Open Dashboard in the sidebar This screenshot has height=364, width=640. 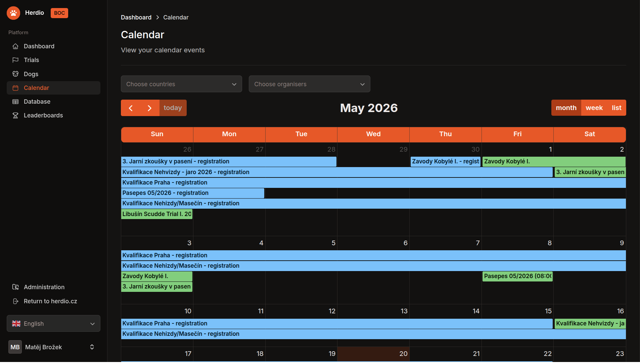coord(53,46)
